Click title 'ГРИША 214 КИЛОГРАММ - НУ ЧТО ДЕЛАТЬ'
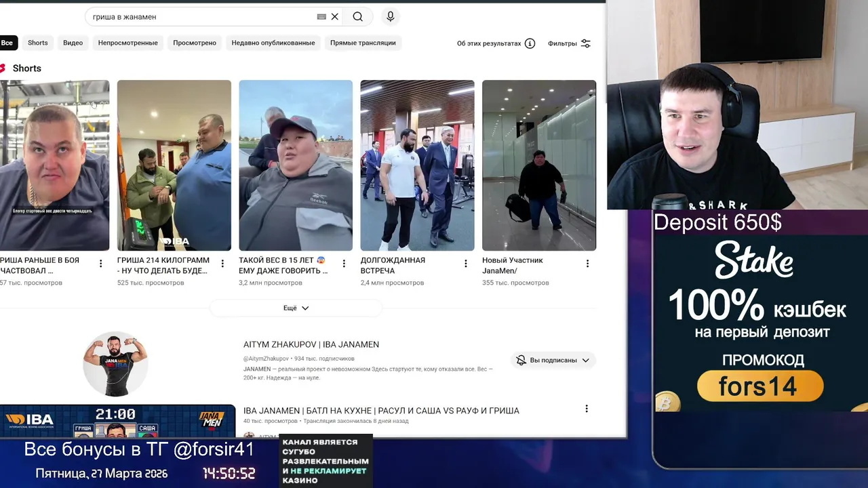 163,265
